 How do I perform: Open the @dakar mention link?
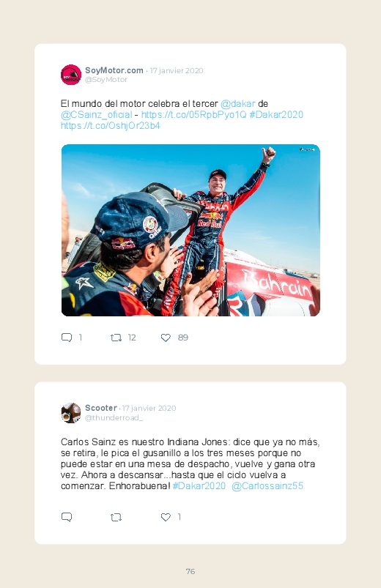pos(238,104)
